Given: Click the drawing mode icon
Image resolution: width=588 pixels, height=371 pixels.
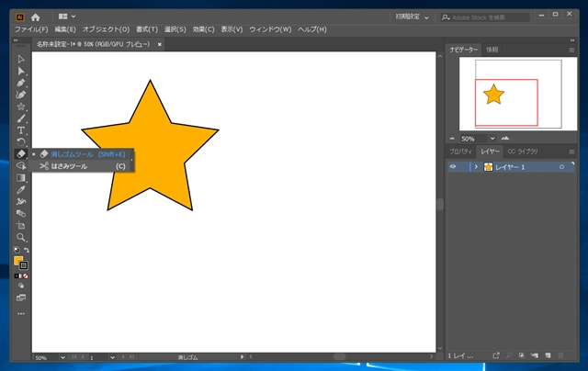Looking at the screenshot, I should 21,286.
